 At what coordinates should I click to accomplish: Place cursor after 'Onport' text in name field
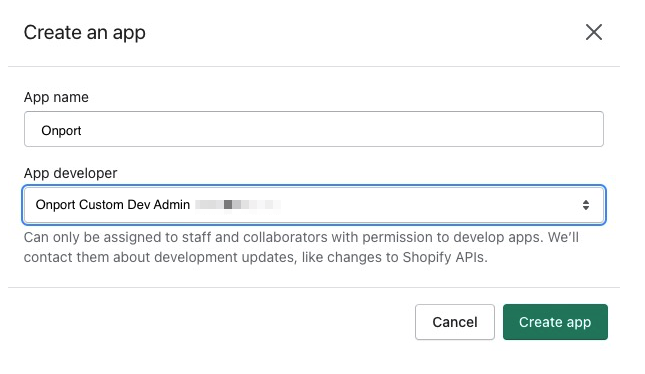[x=82, y=130]
